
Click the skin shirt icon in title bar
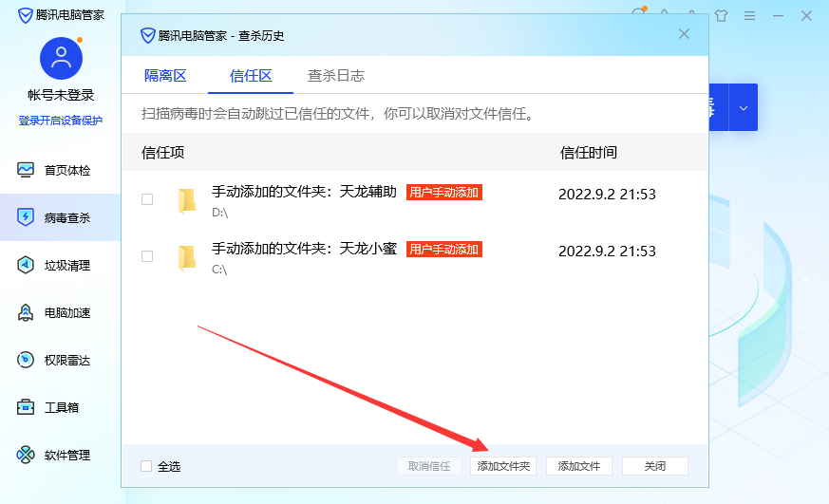coord(721,16)
